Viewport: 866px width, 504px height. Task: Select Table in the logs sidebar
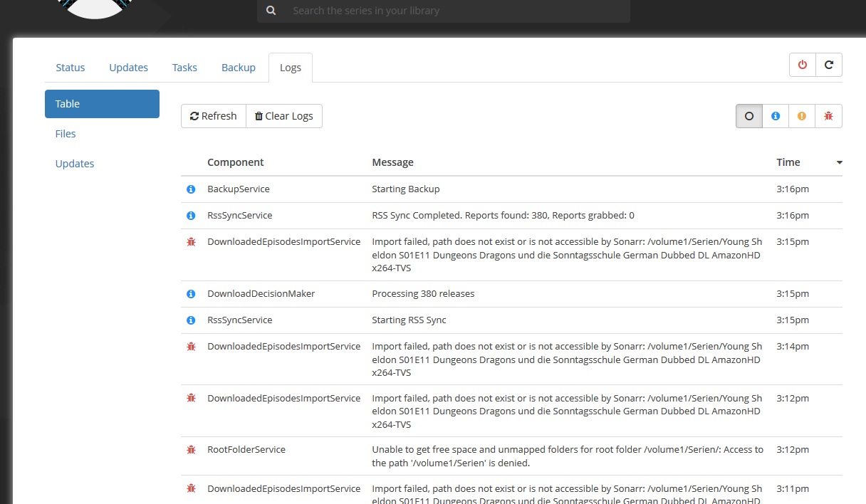tap(102, 104)
